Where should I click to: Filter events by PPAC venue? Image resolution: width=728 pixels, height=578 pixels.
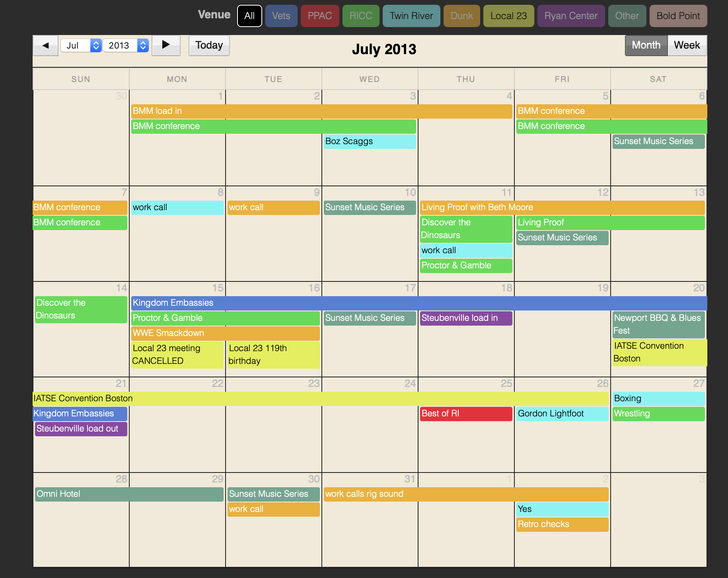tap(320, 16)
